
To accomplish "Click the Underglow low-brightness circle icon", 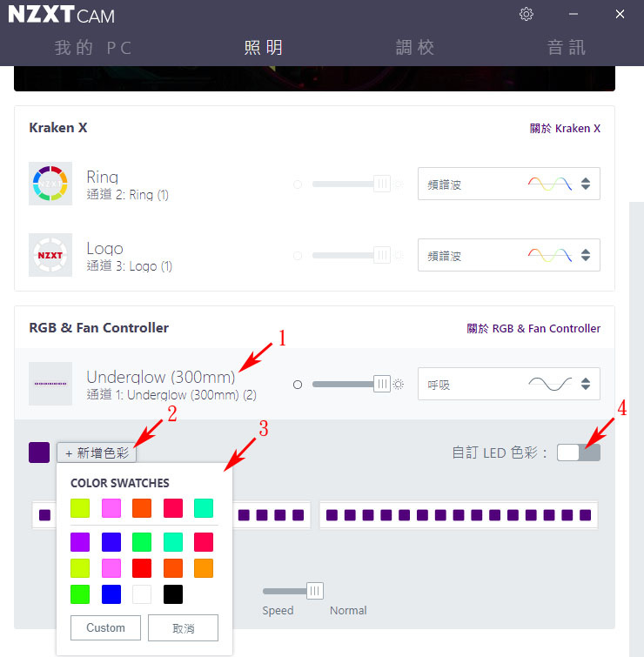I will pos(298,385).
